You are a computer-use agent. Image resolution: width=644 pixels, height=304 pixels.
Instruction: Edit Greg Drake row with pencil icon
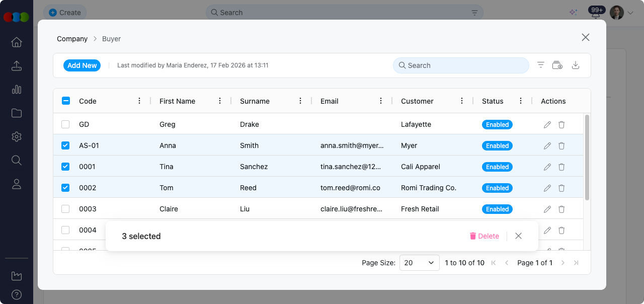tap(547, 124)
